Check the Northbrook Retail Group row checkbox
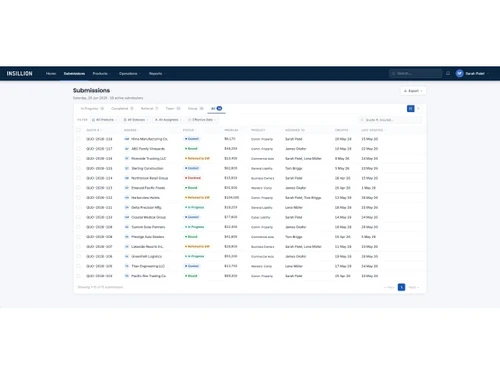Screen dimensions: 500x375 (79, 178)
